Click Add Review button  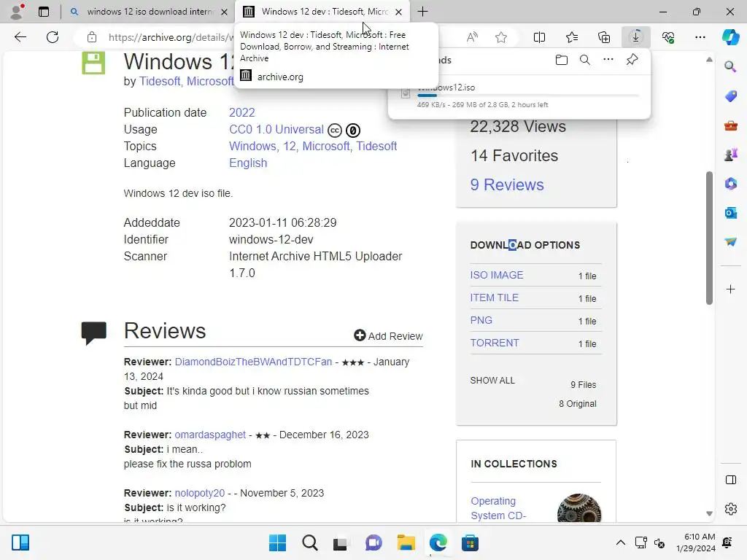[x=388, y=336]
